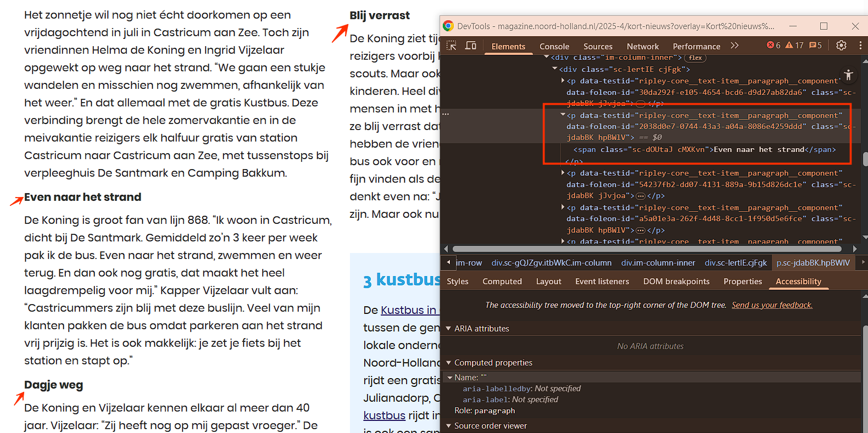Click the yellow warnings count icon
This screenshot has width=868, height=433.
794,46
